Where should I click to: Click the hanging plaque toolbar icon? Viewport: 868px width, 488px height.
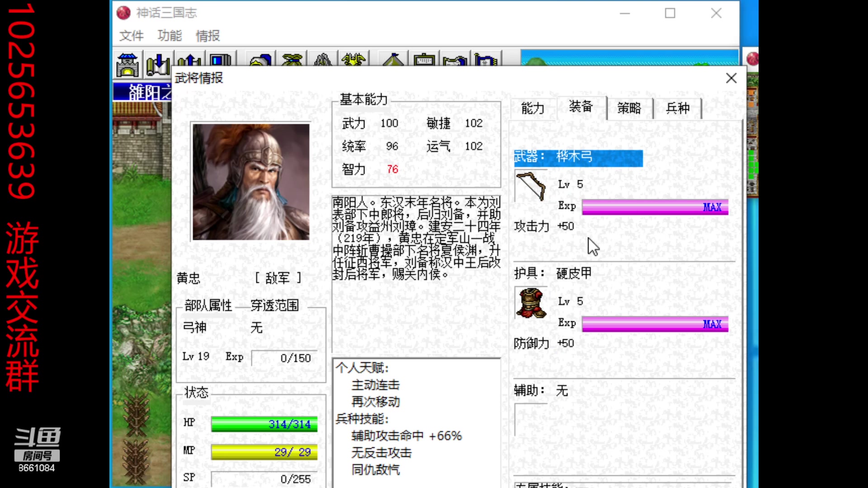(424, 60)
